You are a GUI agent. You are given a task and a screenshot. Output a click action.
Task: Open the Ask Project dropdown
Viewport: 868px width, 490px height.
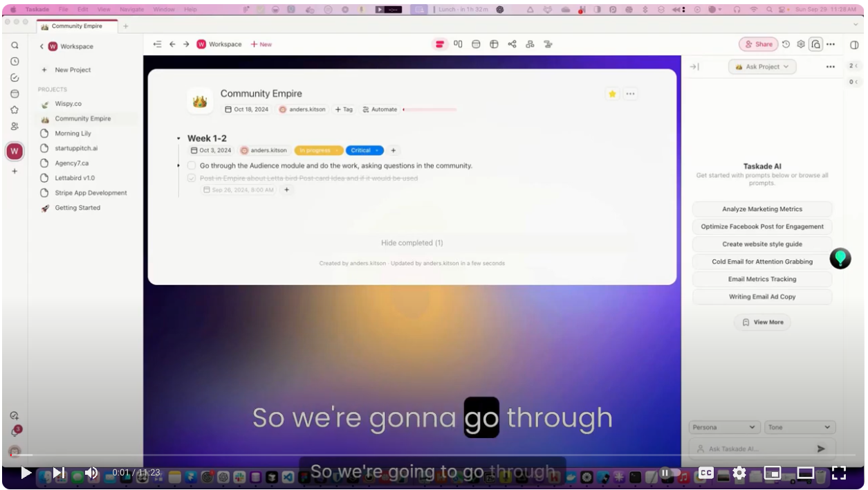(x=762, y=67)
